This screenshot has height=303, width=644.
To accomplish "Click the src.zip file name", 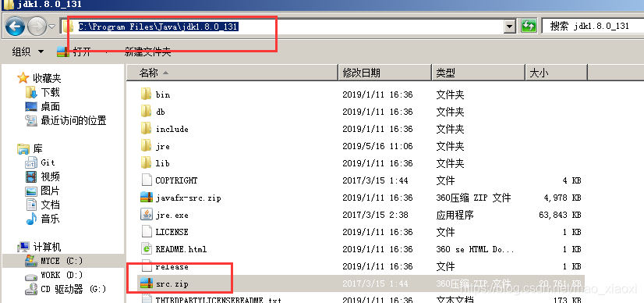I will (172, 283).
